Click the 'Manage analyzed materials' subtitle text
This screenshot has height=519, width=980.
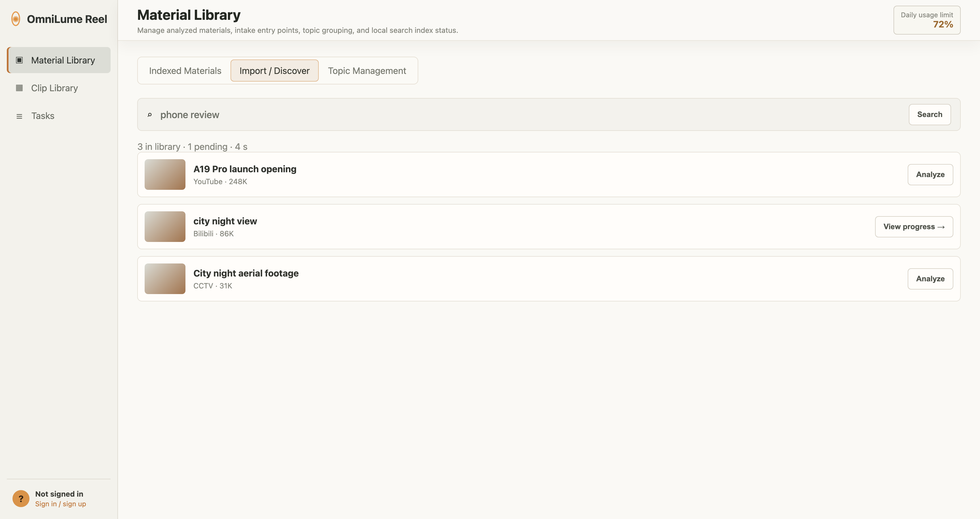[297, 30]
